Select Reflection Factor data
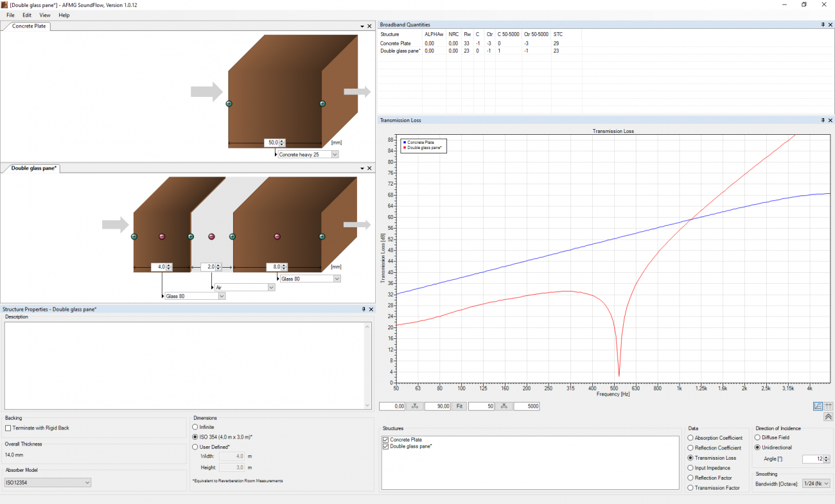 pos(690,478)
